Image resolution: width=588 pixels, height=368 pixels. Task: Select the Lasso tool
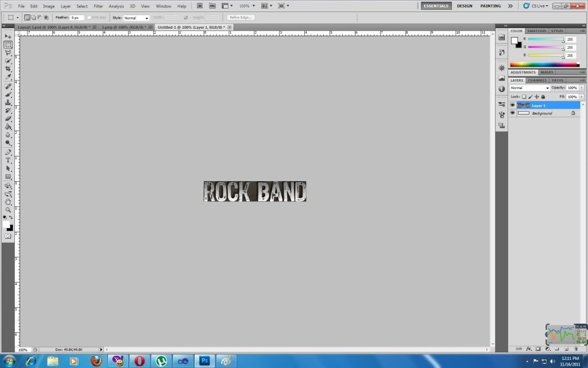[x=8, y=52]
